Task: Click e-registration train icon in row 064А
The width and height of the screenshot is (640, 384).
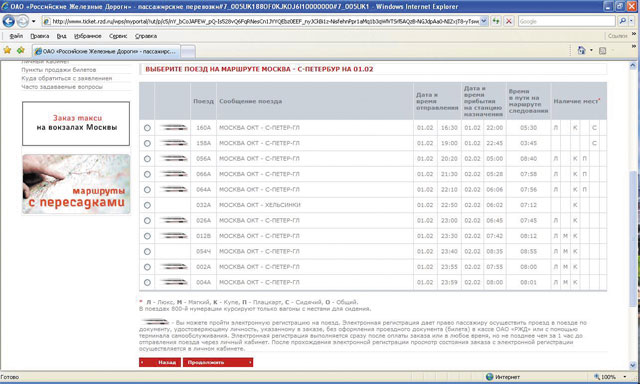Action: click(x=173, y=190)
